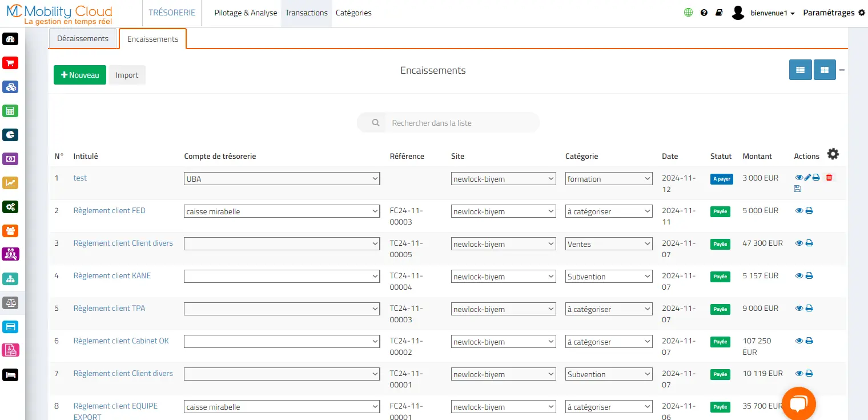Click the green globe language icon
Image resolution: width=868 pixels, height=420 pixels.
point(688,13)
